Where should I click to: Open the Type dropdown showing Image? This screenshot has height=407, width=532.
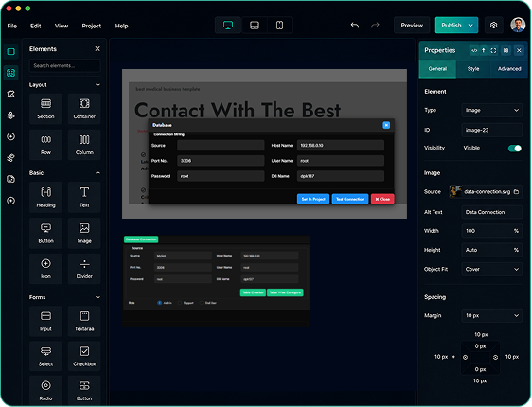[x=492, y=110]
